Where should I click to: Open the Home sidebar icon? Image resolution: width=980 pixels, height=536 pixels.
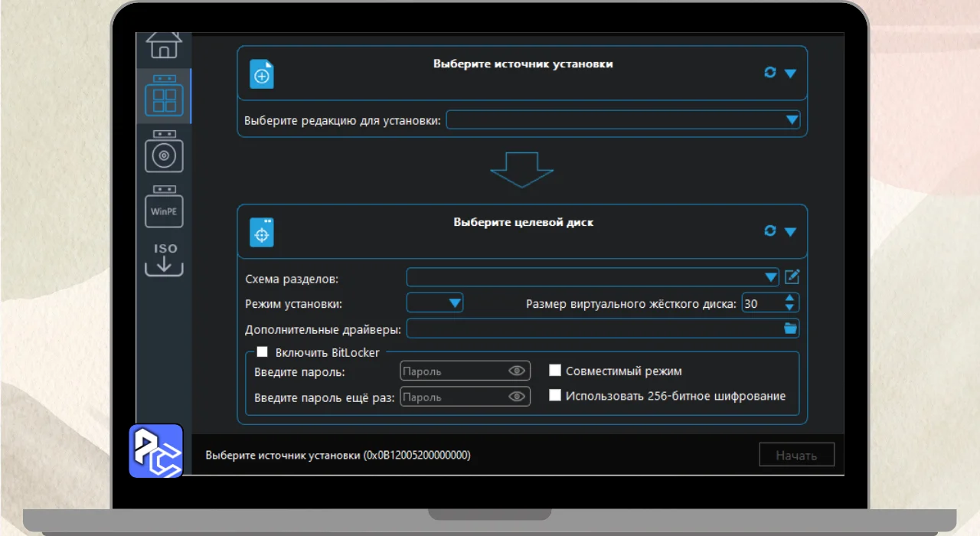point(164,45)
